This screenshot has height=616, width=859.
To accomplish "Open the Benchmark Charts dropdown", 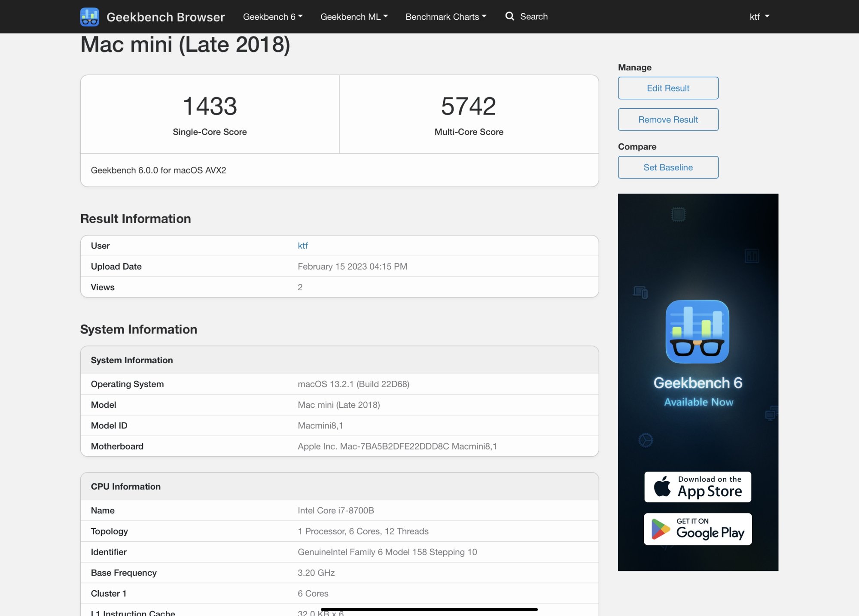I will 446,17.
